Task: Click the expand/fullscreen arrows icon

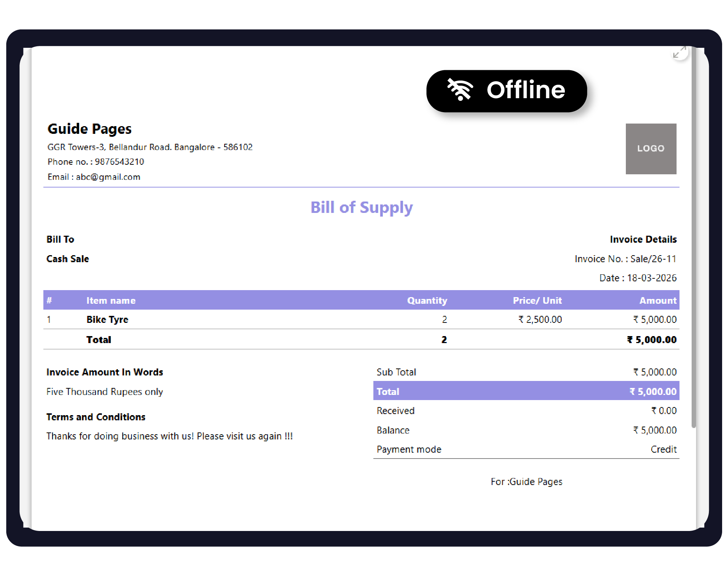Action: (679, 53)
